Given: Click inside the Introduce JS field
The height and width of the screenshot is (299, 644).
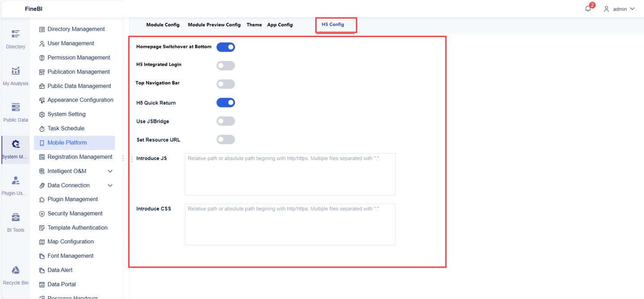Looking at the screenshot, I should tap(290, 174).
